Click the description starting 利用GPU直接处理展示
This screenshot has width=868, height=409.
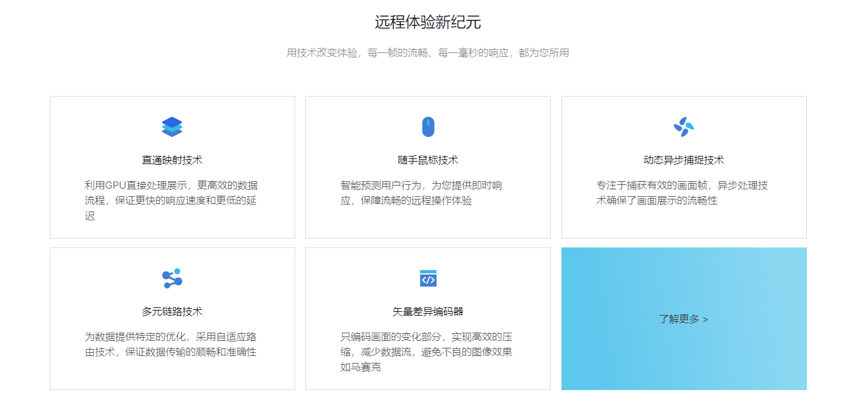point(172,201)
